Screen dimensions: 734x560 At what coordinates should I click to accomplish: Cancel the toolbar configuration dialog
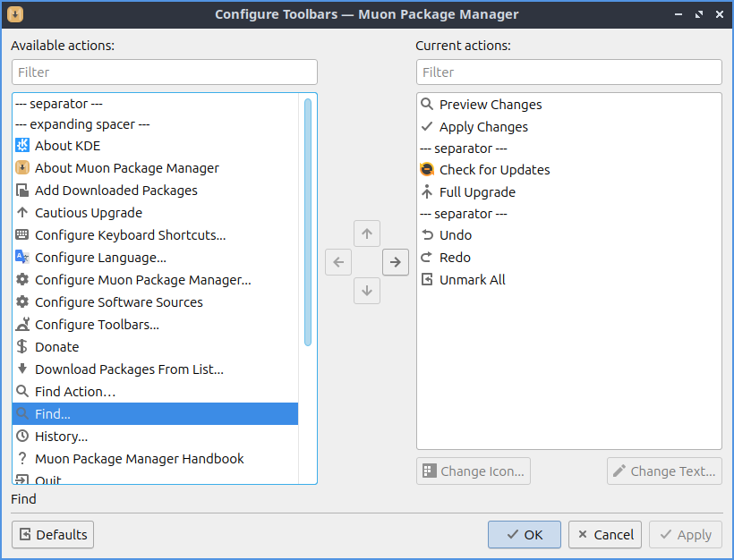[x=605, y=535]
